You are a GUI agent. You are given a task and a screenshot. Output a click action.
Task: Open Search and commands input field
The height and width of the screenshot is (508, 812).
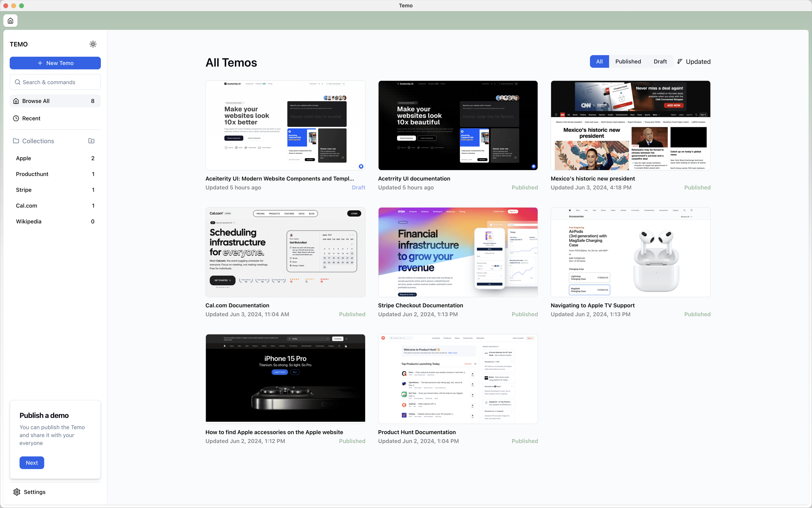point(55,82)
